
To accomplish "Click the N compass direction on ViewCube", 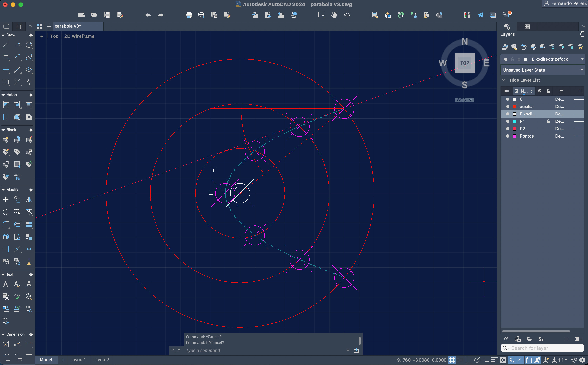I will click(x=464, y=42).
